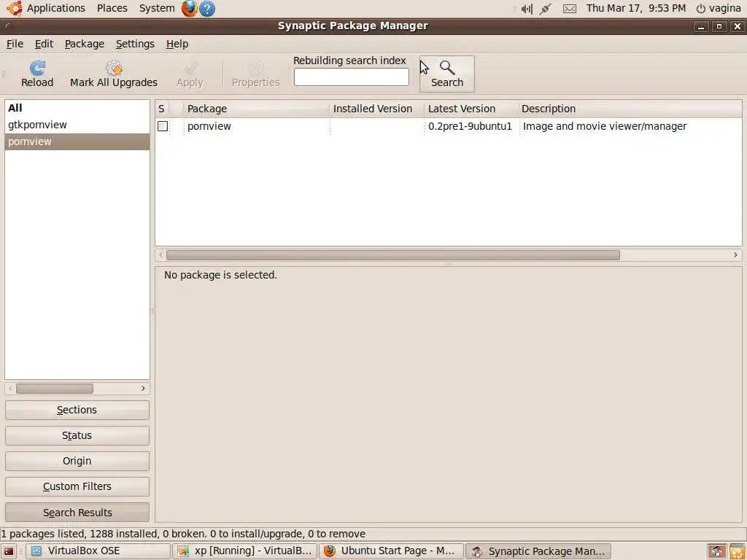Open the Help icon in top panel
This screenshot has height=560, width=747.
click(206, 8)
